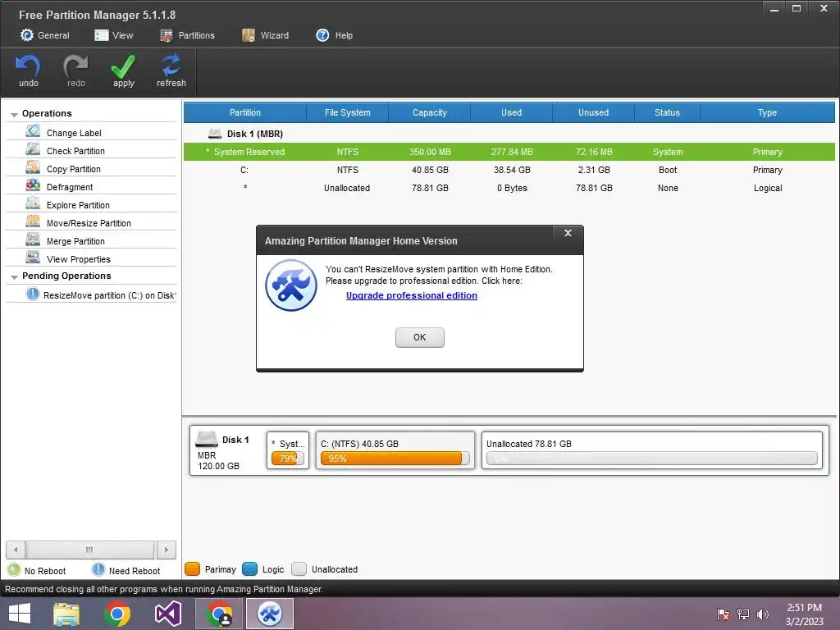Click the wrench and hammer dialog icon
Screen dimensions: 840x630
coord(291,285)
